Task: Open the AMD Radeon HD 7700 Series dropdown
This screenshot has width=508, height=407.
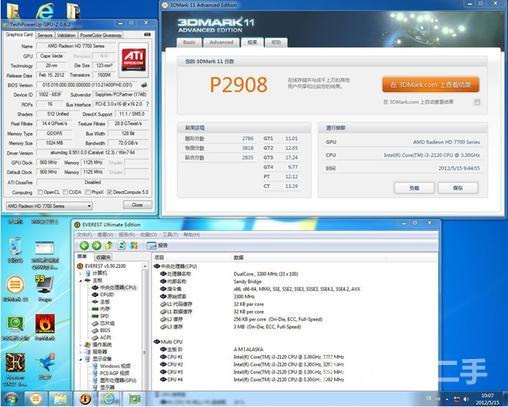Action: pos(49,206)
